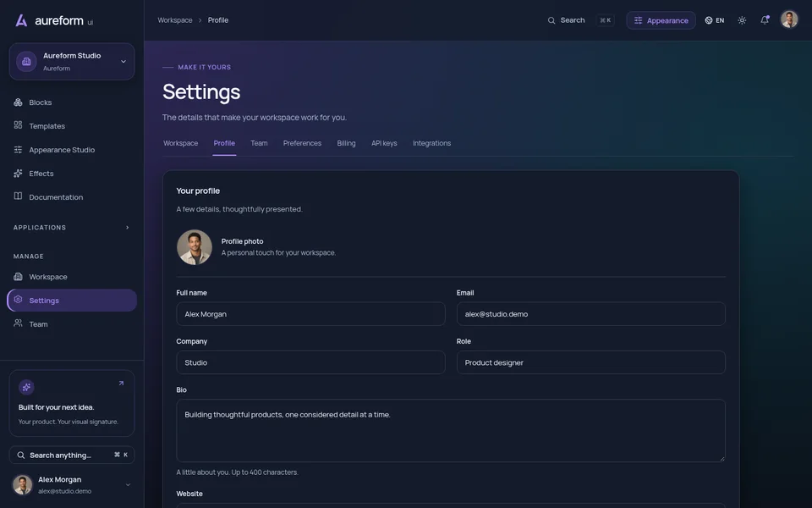Viewport: 812px width, 508px height.
Task: Click the top bar search magnifier icon
Action: (551, 20)
